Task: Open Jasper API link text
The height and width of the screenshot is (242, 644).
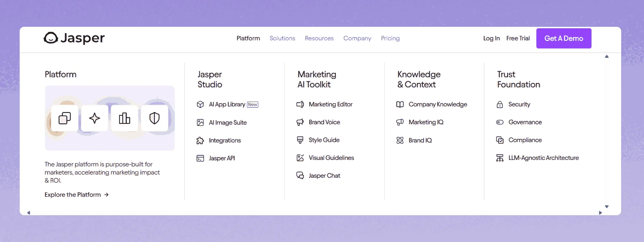Action: pos(222,158)
